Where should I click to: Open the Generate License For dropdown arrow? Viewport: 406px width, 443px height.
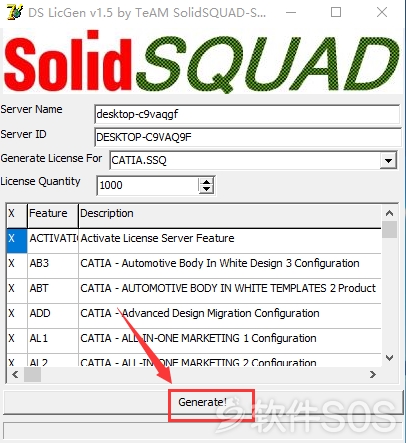tap(388, 160)
